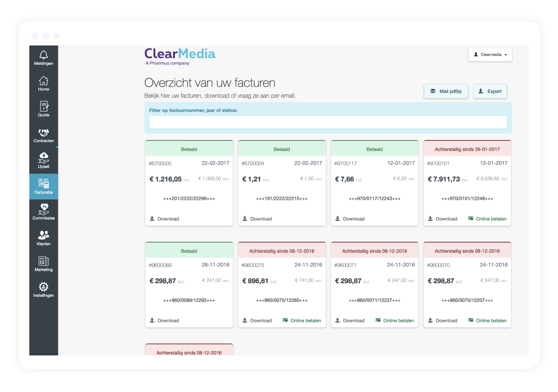Click the 'Overzicht van uw facturen' heading
The height and width of the screenshot is (392, 558).
tap(210, 83)
